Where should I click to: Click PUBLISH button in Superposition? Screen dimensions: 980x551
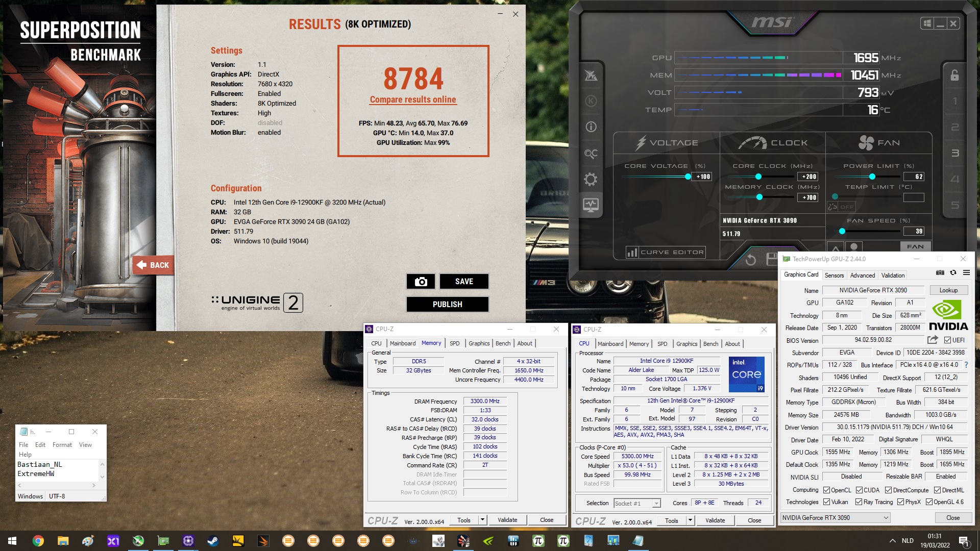point(448,305)
